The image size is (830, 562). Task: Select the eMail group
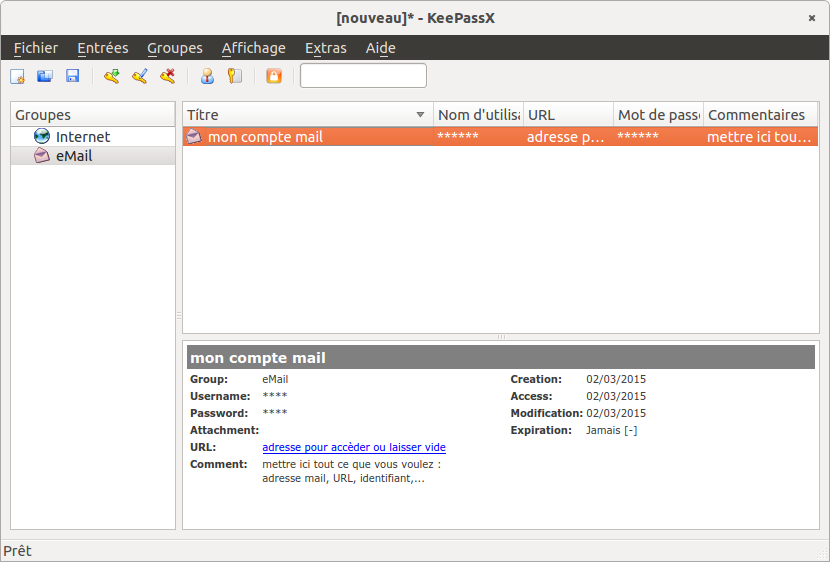(93, 156)
